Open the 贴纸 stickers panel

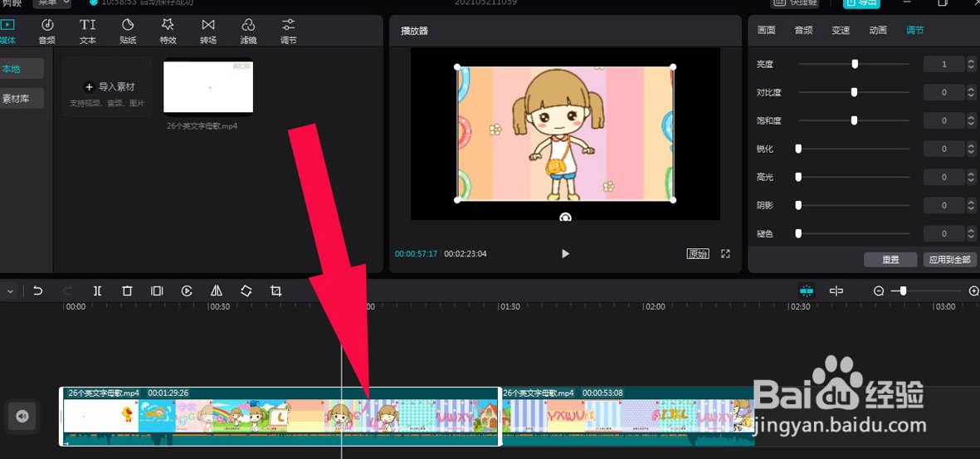coord(128,32)
